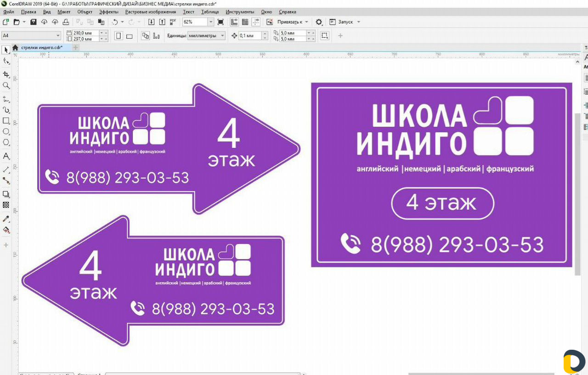Open the zoom level 62% dropdown
This screenshot has height=375, width=588.
point(211,22)
